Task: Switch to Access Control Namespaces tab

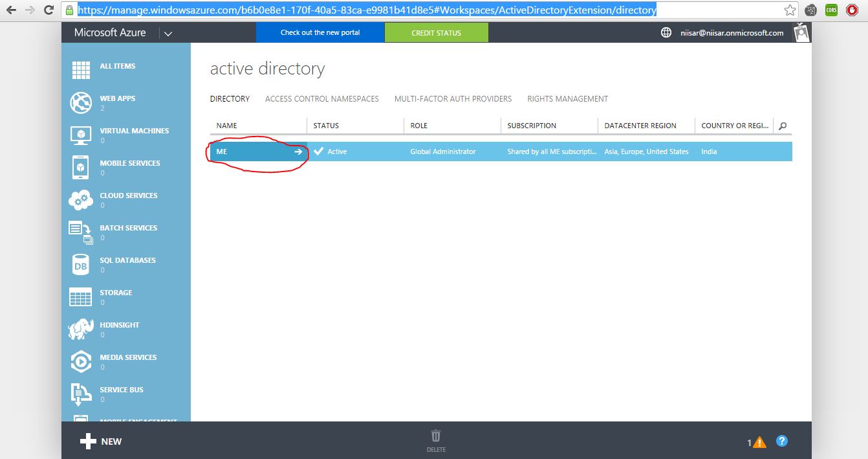Action: pos(322,99)
